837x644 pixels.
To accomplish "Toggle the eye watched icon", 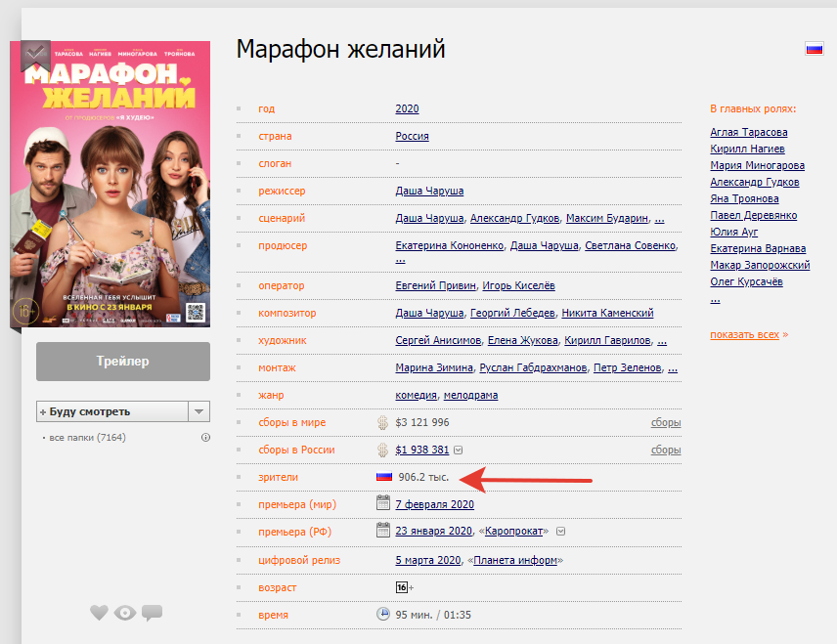I will click(x=125, y=613).
